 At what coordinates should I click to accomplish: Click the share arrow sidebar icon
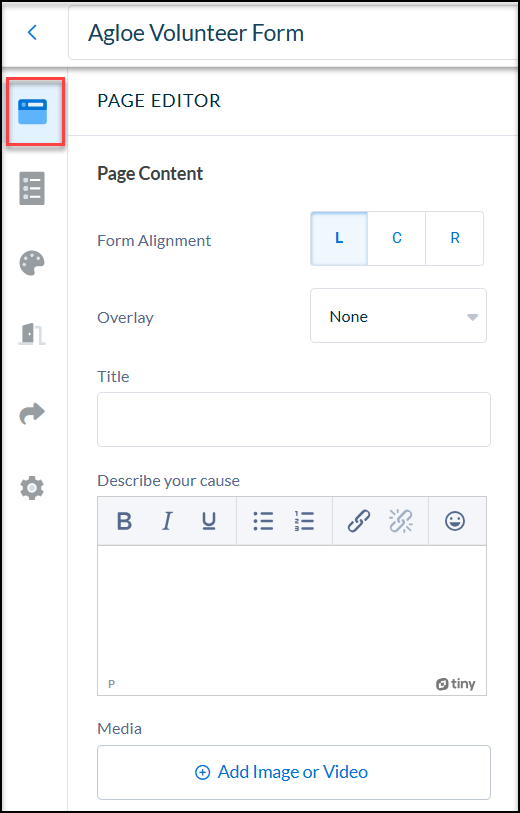pyautogui.click(x=32, y=414)
